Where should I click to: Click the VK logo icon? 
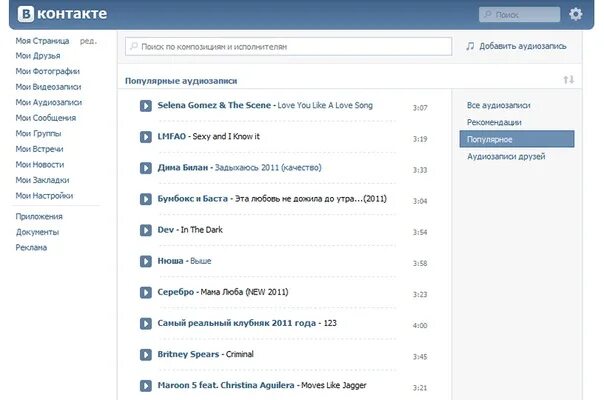(26, 14)
